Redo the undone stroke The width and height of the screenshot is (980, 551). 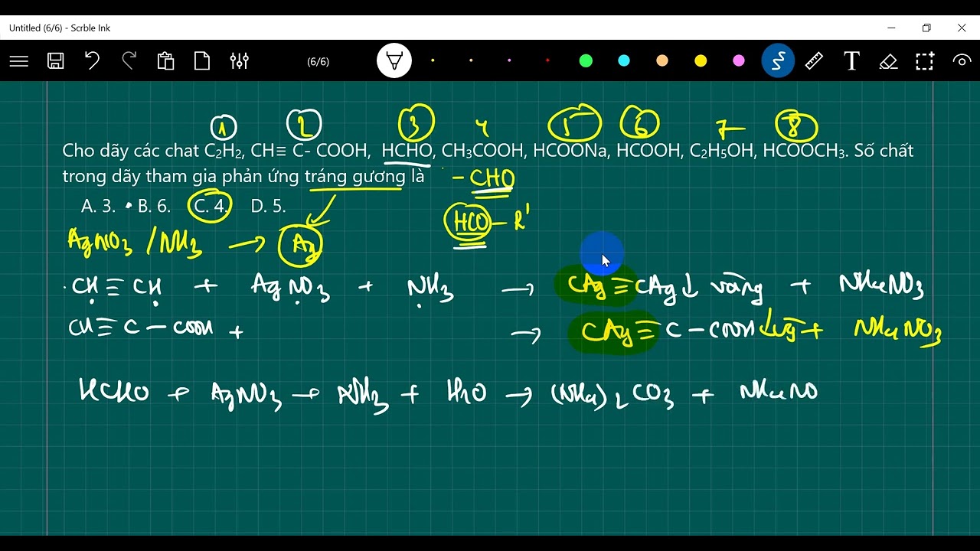click(x=129, y=61)
